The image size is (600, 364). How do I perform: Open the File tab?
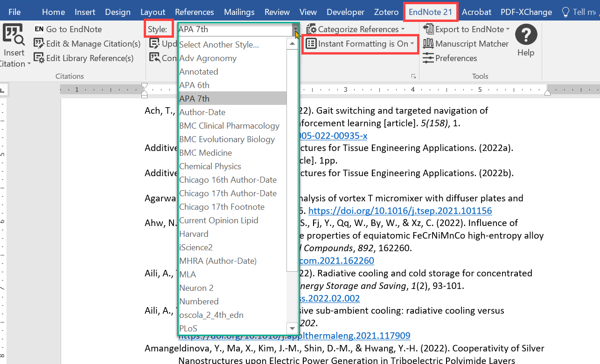(x=14, y=12)
